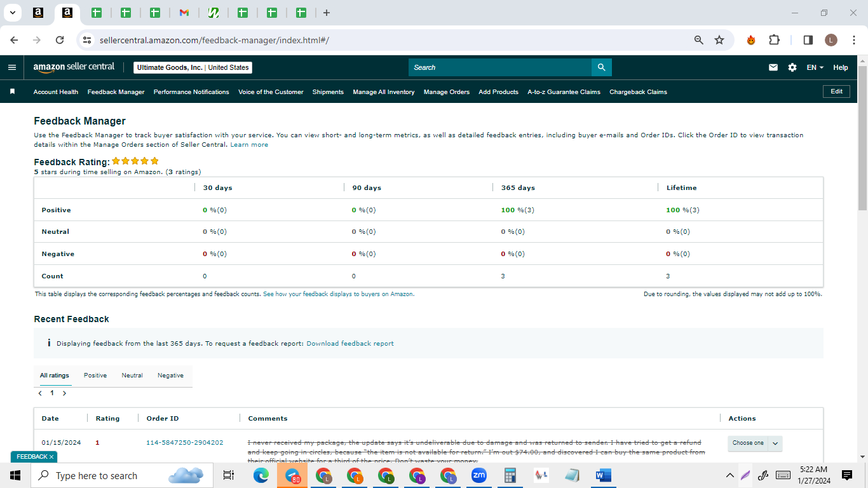This screenshot has width=868, height=488.
Task: Open Seller Central settings gear
Action: click(x=792, y=67)
